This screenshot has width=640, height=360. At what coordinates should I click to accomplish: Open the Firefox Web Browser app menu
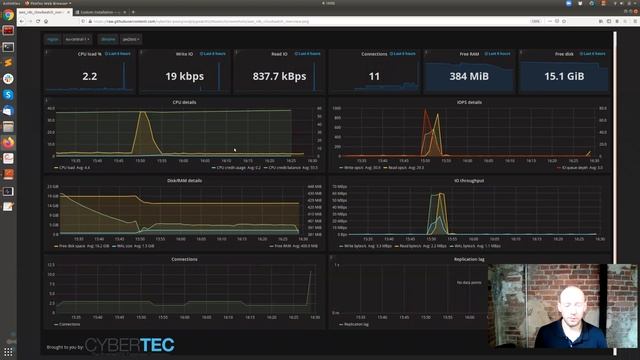click(x=48, y=3)
